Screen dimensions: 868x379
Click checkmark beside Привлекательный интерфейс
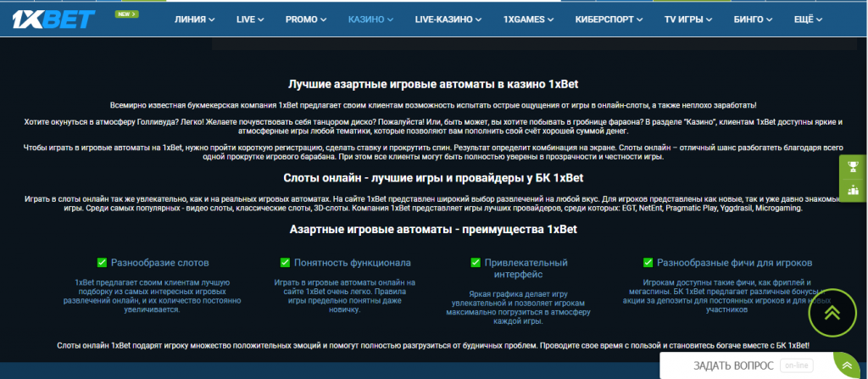click(x=475, y=263)
